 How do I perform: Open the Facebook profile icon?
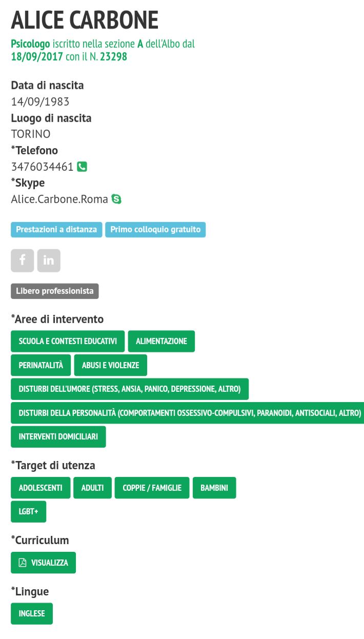pos(23,261)
